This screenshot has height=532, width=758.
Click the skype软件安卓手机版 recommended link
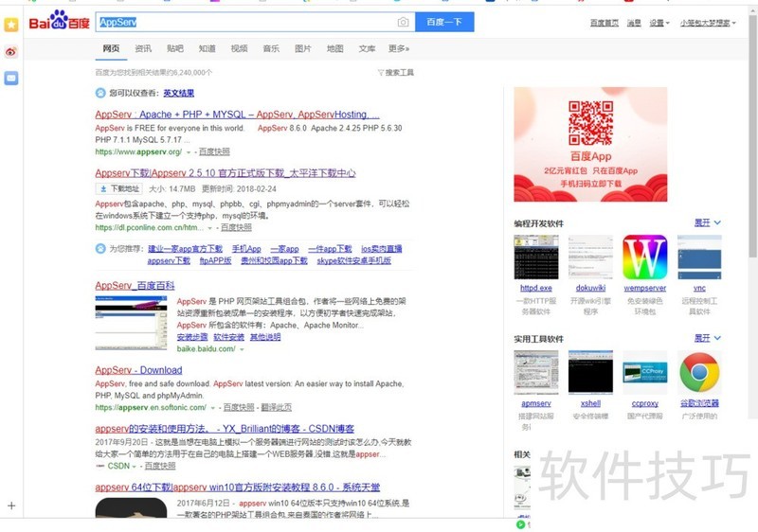click(353, 260)
